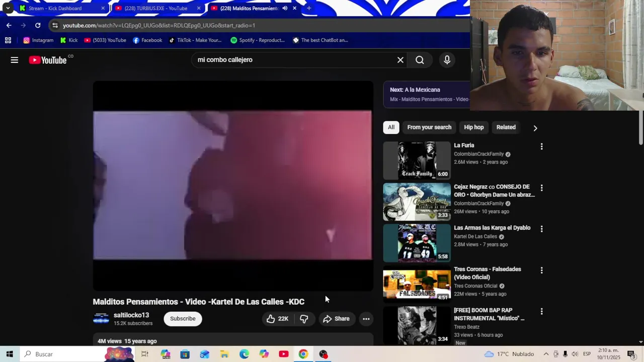Go to the YouTube home logo
Screen dimensions: 644x362
48,60
